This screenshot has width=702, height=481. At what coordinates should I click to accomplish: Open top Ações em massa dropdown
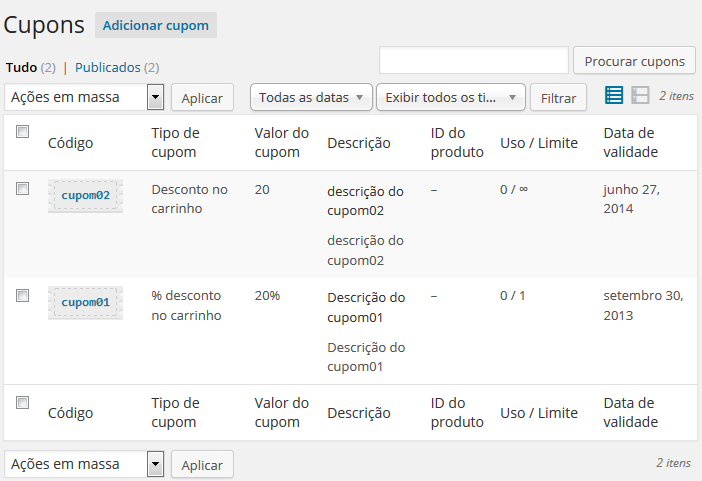click(x=85, y=97)
